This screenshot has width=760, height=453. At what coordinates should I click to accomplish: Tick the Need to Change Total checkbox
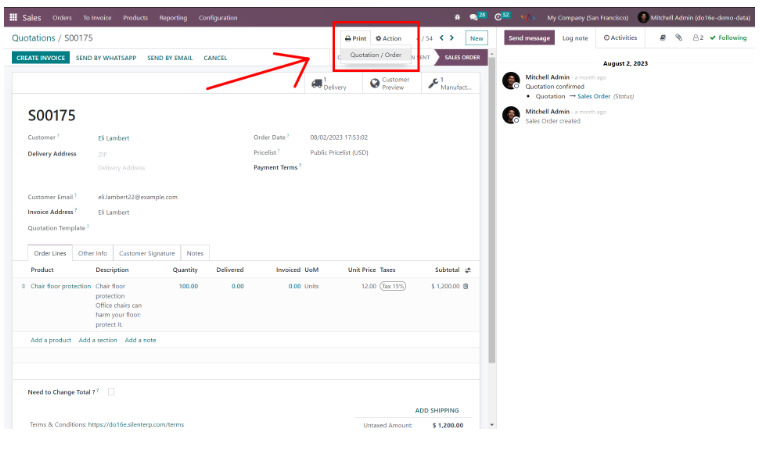[111, 391]
